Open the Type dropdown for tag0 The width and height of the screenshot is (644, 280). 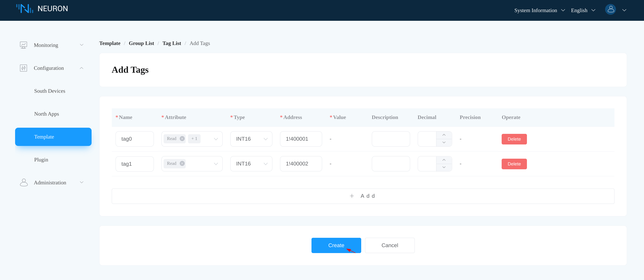pos(251,139)
